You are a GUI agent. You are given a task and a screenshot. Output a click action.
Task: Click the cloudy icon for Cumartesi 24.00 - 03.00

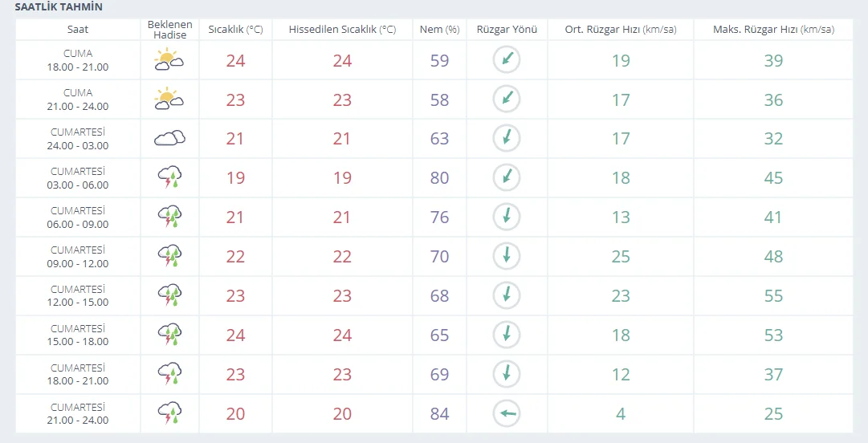(169, 138)
